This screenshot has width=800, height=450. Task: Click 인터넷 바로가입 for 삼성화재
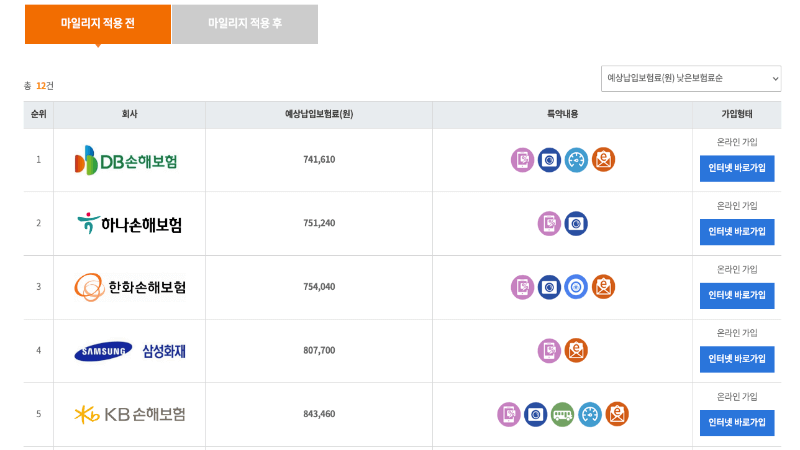(x=737, y=359)
